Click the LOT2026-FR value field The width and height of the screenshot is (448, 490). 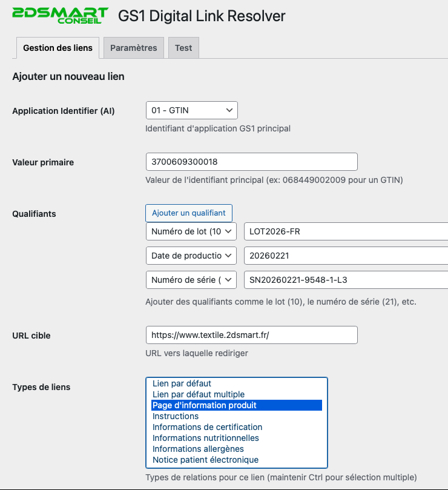[x=345, y=232]
